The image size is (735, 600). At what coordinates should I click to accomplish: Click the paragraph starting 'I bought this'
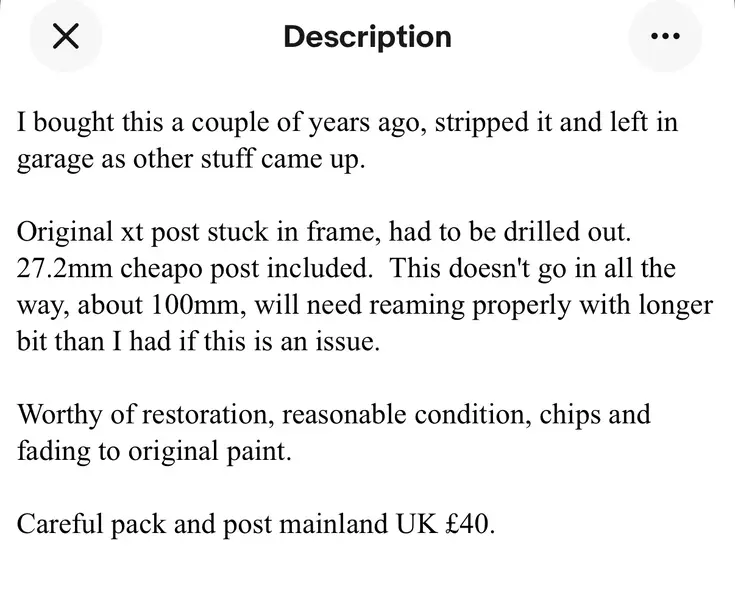pyautogui.click(x=347, y=140)
